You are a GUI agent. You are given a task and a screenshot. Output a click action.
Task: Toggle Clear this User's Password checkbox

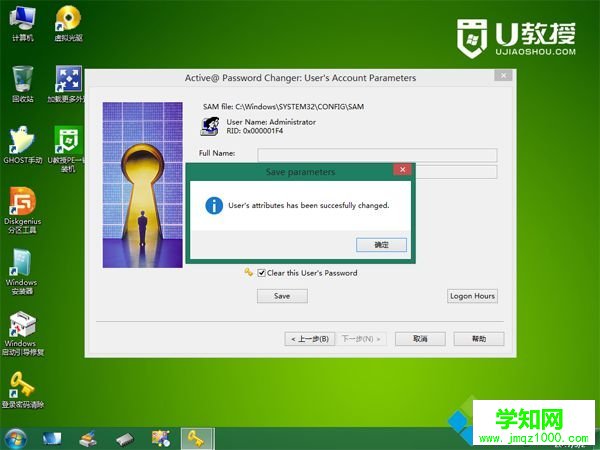pos(262,273)
